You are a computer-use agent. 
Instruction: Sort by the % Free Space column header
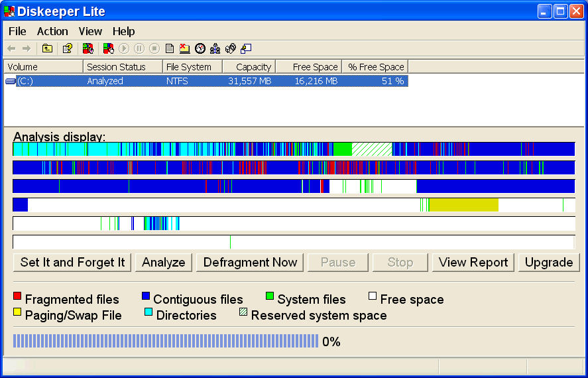point(375,67)
